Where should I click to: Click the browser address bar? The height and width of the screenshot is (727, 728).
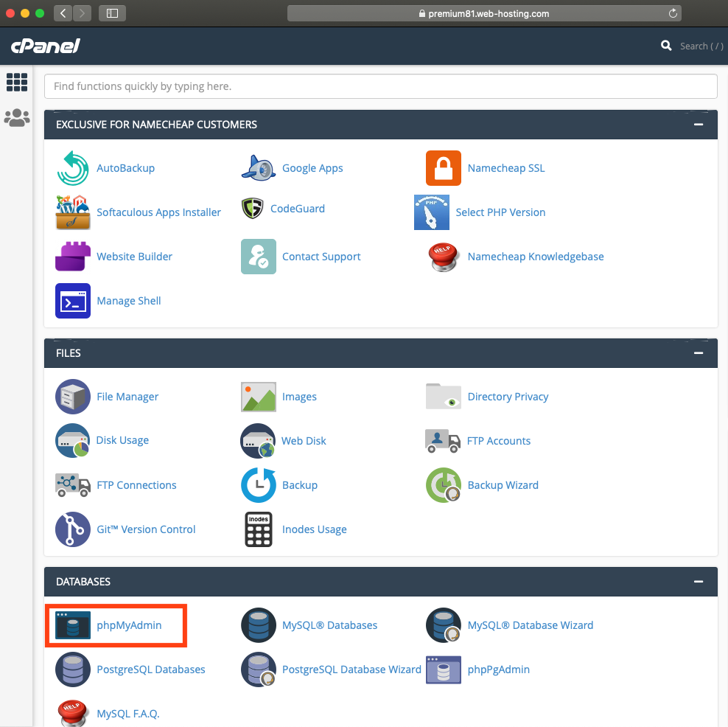click(484, 13)
